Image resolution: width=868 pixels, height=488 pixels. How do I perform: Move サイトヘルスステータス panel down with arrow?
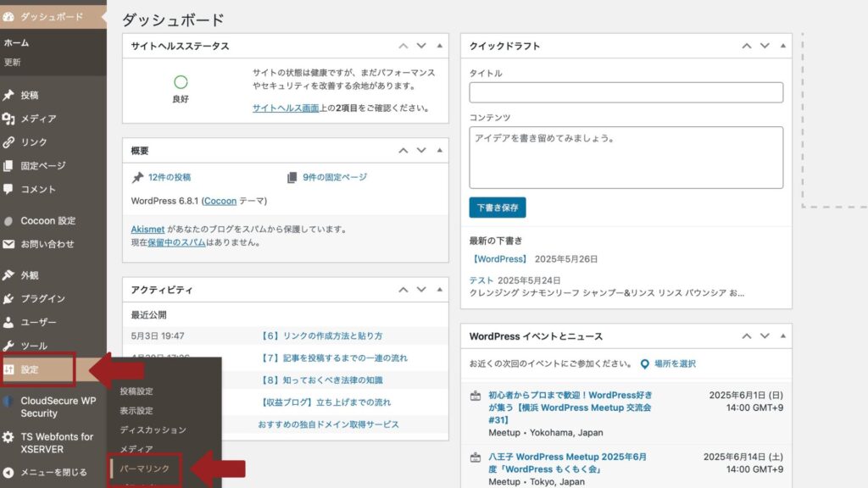[421, 46]
